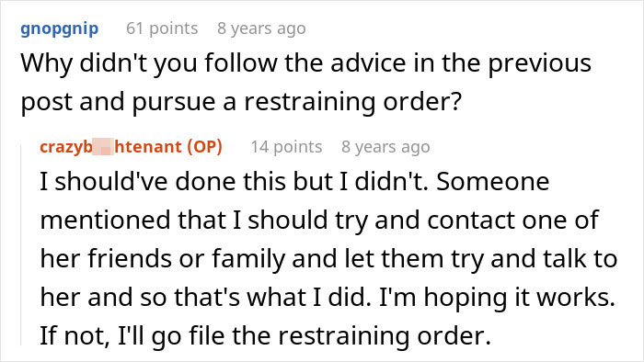This screenshot has height=362, width=644.
Task: Select the (OP) label in username
Action: pyautogui.click(x=204, y=147)
